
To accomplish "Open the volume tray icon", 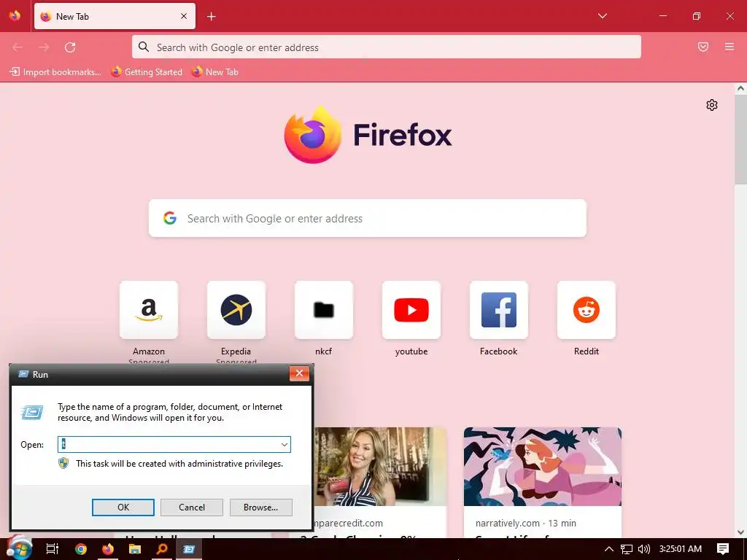I will tap(643, 549).
